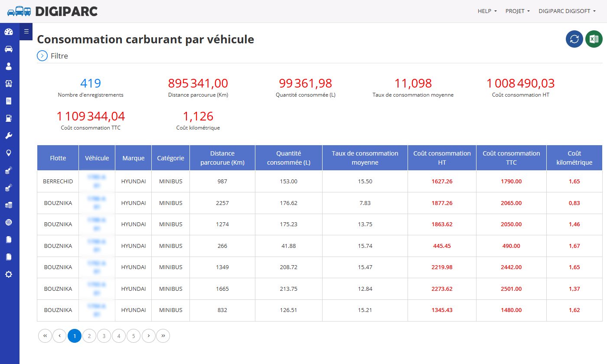Go to page 5 of results
Screen dimensions: 607x364
(x=134, y=336)
